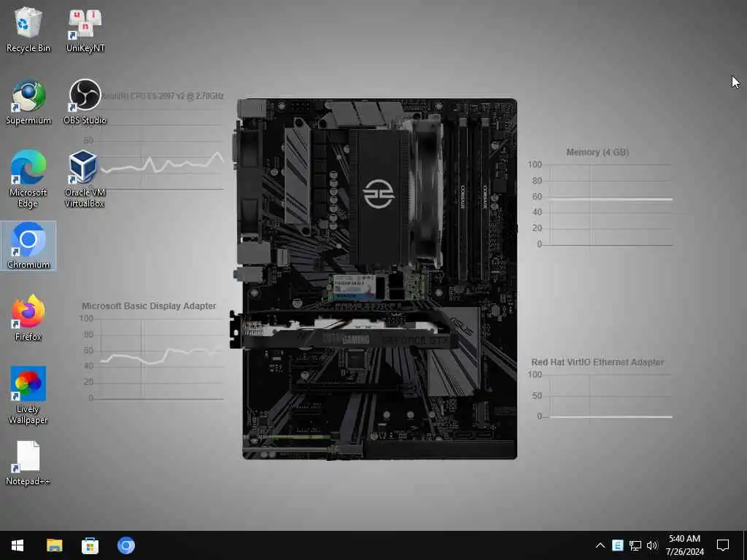Open the Firefox desktop shortcut
Image resolution: width=747 pixels, height=560 pixels.
[x=28, y=318]
